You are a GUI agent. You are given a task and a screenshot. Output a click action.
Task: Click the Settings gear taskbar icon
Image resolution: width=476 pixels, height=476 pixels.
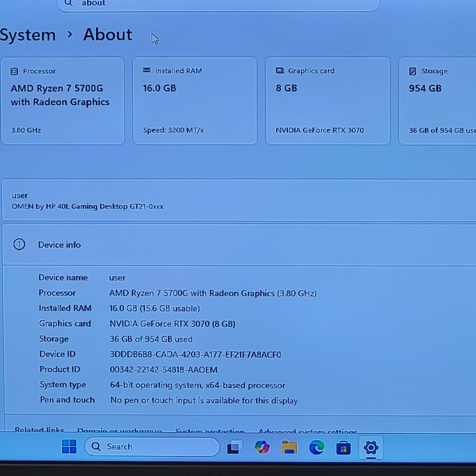click(371, 448)
